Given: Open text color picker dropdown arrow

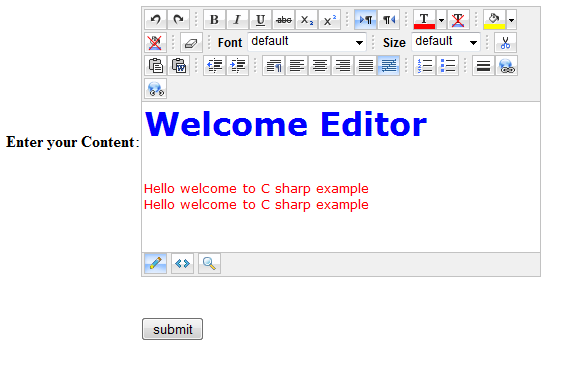Looking at the screenshot, I should pos(441,20).
